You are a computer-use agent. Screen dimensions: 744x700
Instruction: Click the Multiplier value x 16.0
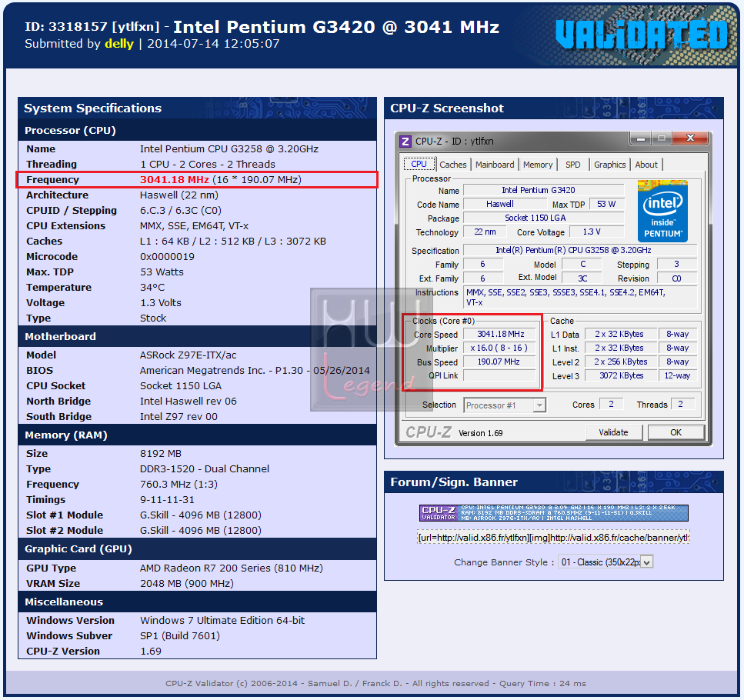[x=501, y=348]
